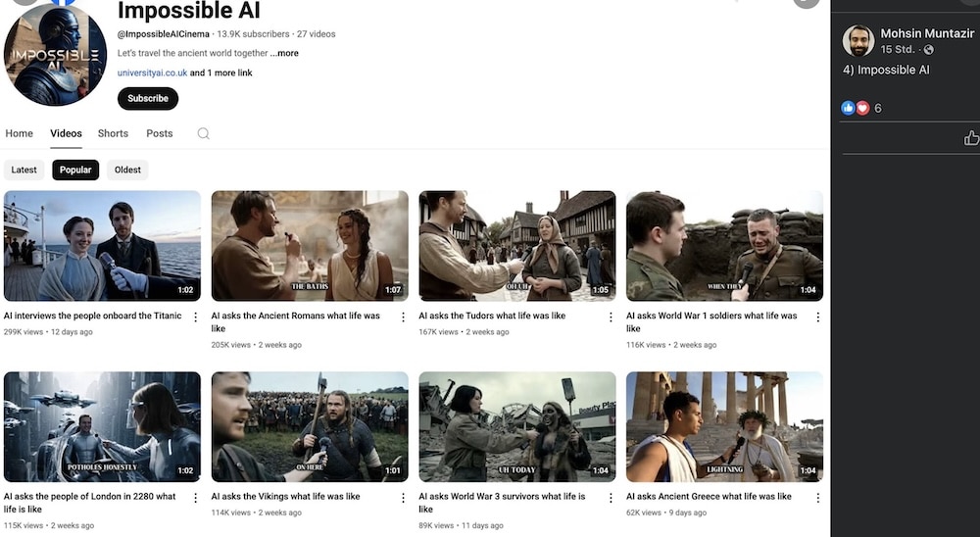This screenshot has height=537, width=980.
Task: Open title 'AI asks World War 1 soldiers'
Action: (x=711, y=322)
